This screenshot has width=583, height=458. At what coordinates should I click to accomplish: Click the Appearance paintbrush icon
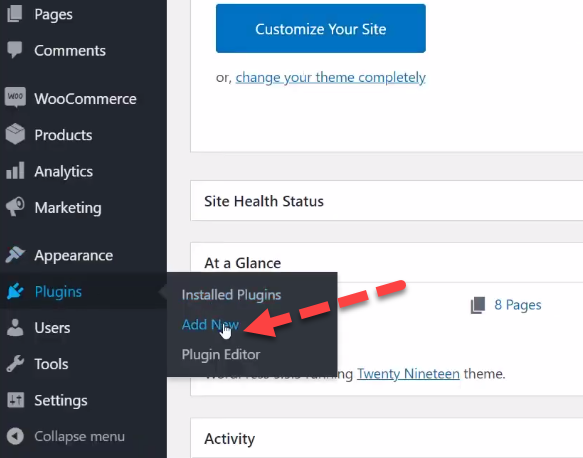click(x=15, y=255)
